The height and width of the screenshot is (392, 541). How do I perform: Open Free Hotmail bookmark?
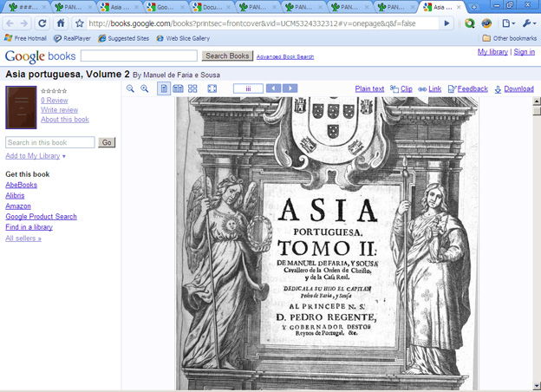pyautogui.click(x=25, y=38)
